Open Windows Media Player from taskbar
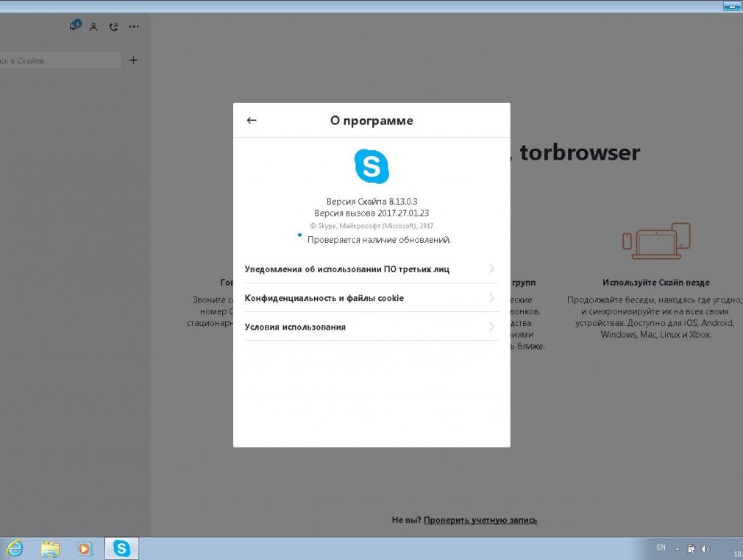 click(85, 549)
